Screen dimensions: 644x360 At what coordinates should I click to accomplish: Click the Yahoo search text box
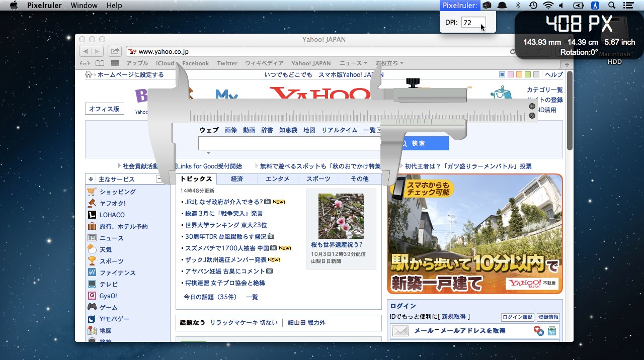pyautogui.click(x=289, y=143)
